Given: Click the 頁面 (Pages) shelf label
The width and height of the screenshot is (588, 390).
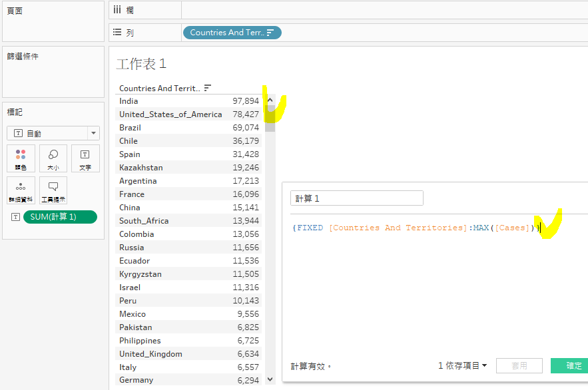Looking at the screenshot, I should point(15,11).
